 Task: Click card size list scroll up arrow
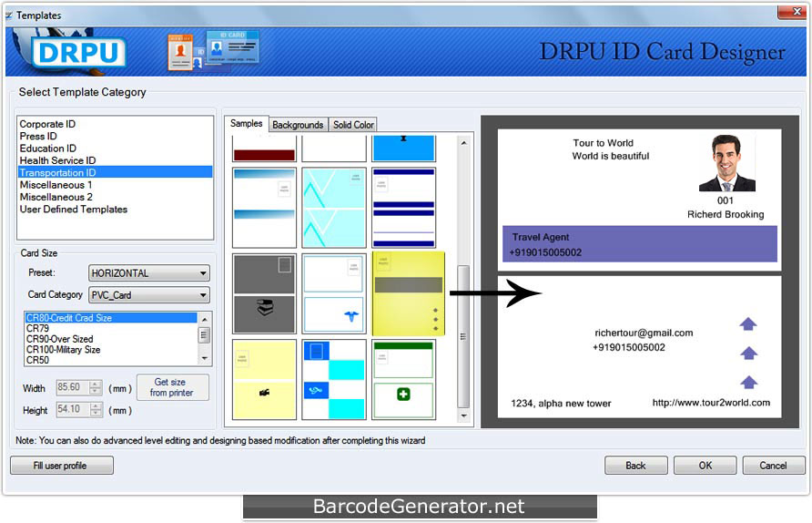pos(205,319)
